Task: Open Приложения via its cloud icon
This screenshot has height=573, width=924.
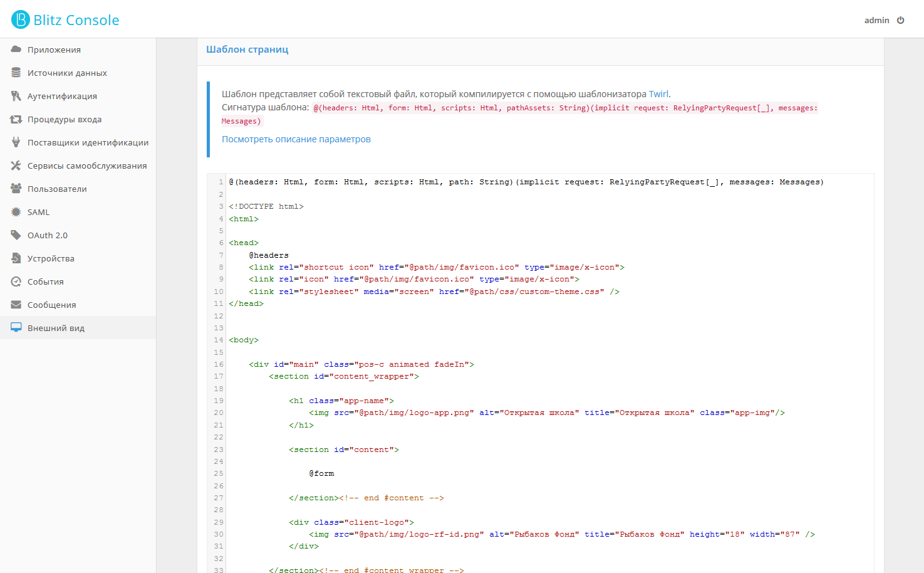Action: [16, 49]
